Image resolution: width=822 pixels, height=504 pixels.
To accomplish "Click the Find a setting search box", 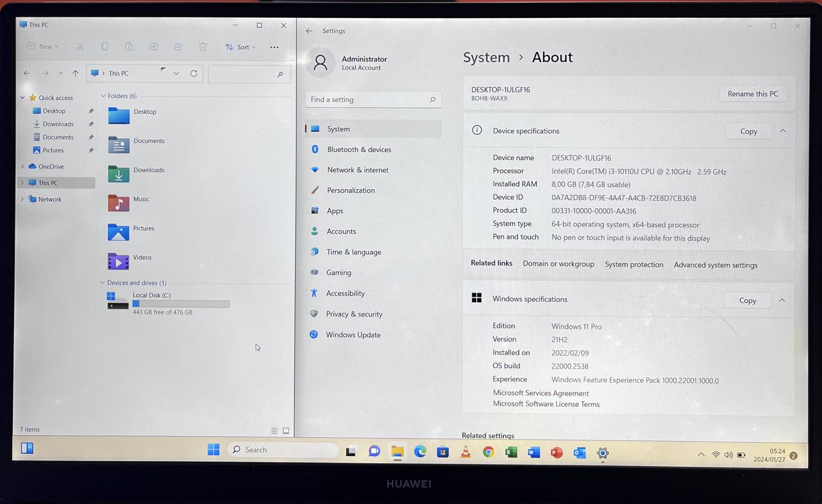I will tap(369, 99).
